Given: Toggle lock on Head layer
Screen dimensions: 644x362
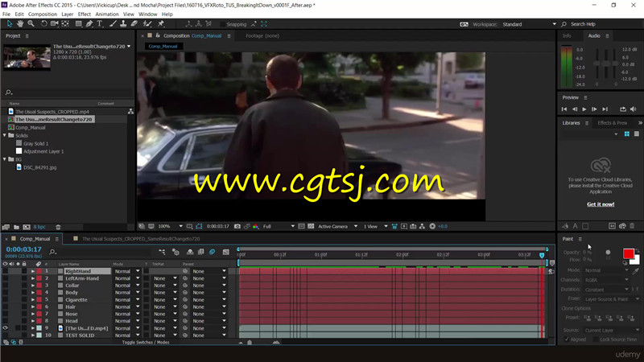Looking at the screenshot, I should tap(24, 321).
